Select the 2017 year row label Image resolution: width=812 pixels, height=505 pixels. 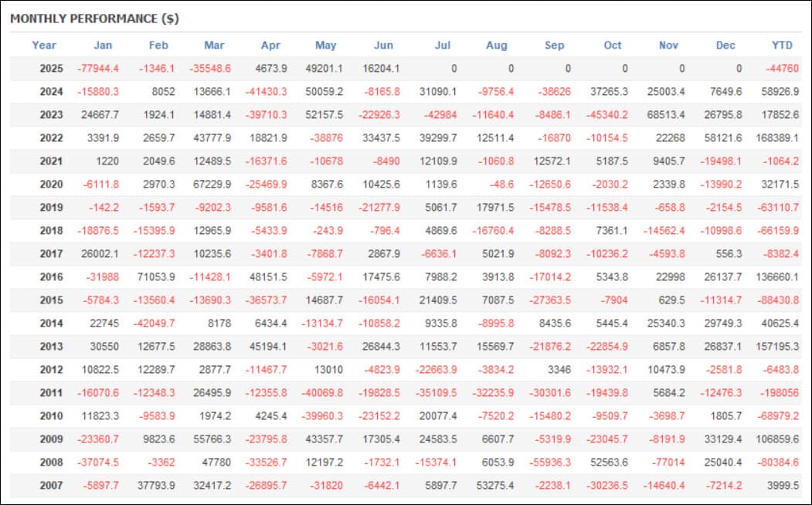point(51,254)
